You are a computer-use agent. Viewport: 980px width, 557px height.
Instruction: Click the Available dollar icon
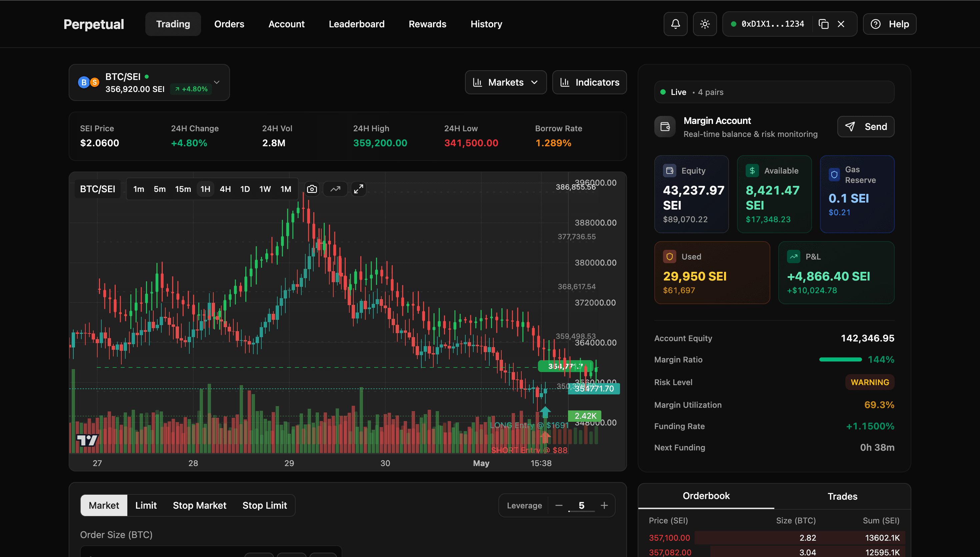click(x=752, y=171)
